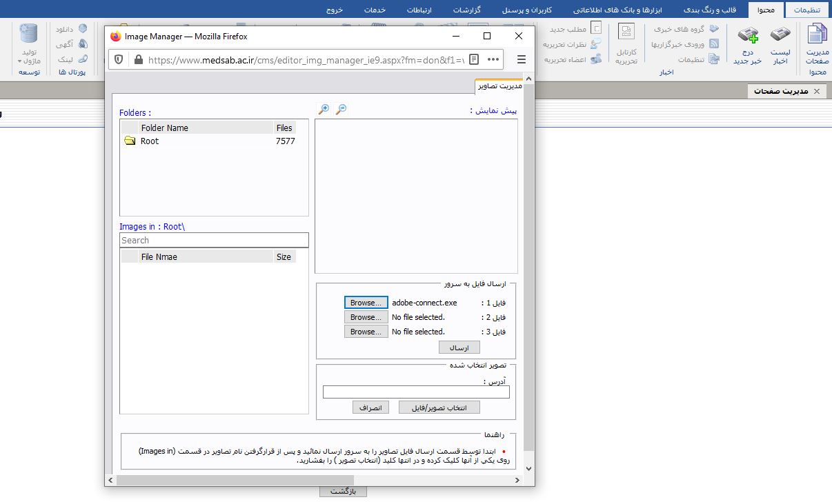832x504 pixels.
Task: Click the Search images input field
Action: tap(214, 241)
